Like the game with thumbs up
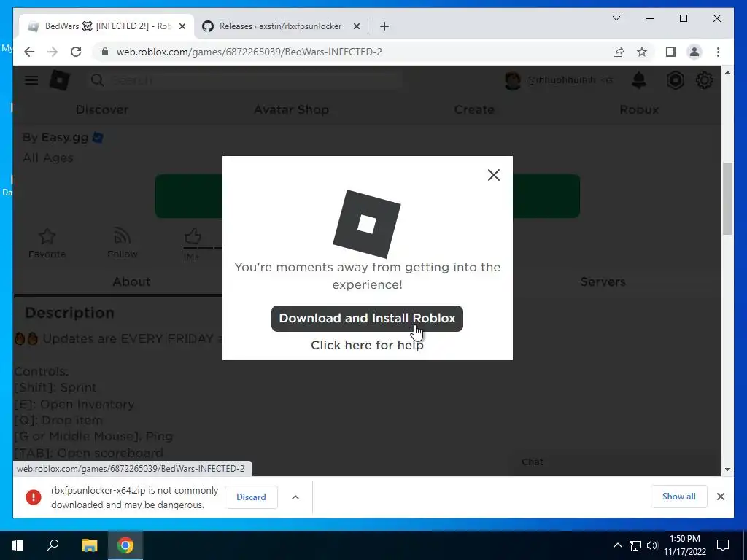 pyautogui.click(x=193, y=236)
